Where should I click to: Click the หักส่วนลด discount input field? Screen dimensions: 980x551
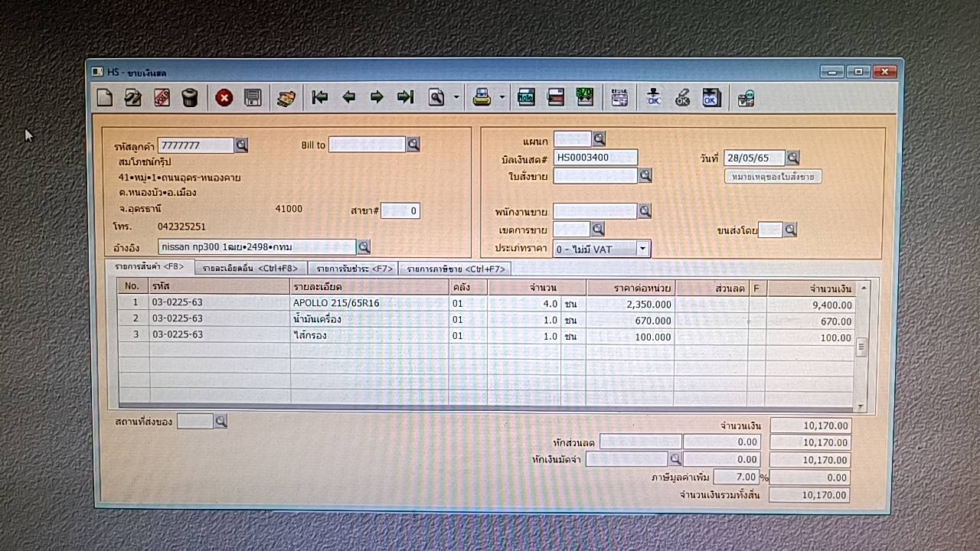(641, 442)
